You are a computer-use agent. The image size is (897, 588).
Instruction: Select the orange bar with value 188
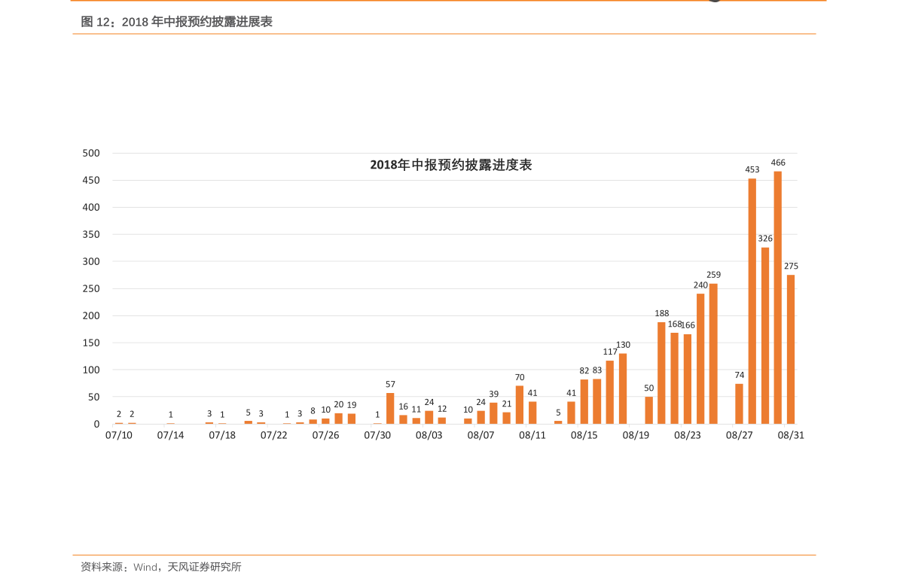(662, 373)
